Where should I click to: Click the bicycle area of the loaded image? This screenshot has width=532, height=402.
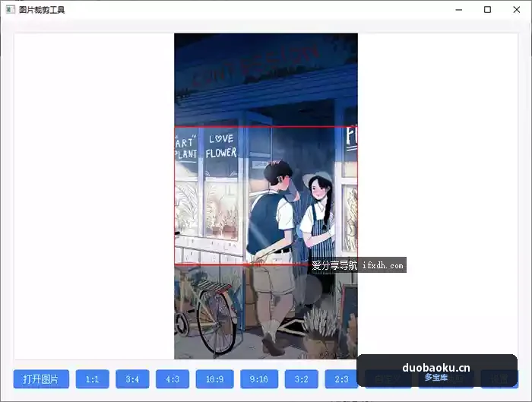click(x=207, y=310)
